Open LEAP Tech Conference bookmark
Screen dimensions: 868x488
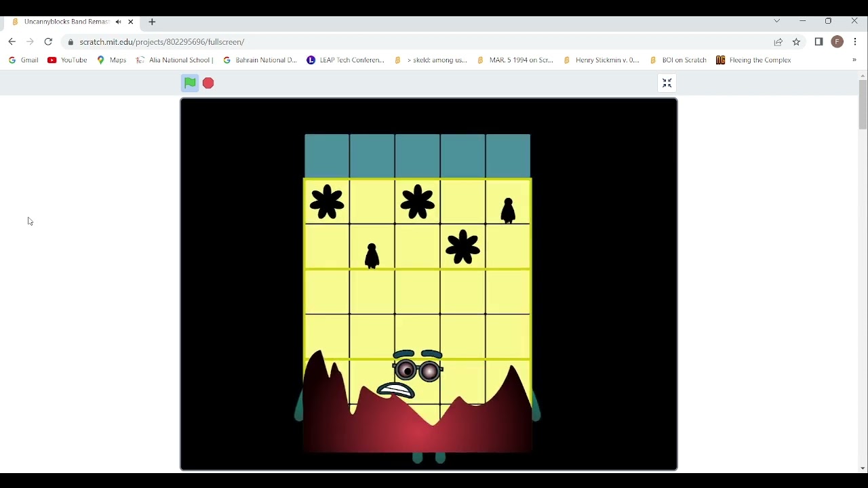coord(345,60)
